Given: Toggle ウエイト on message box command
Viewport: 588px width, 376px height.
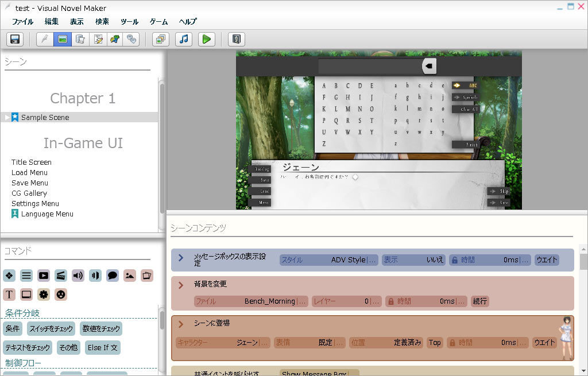Looking at the screenshot, I should 547,260.
